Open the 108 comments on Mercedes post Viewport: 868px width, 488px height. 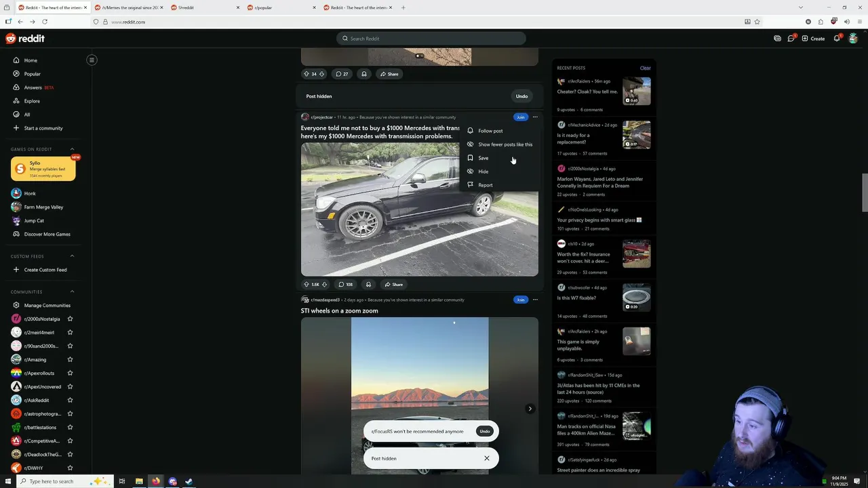346,285
